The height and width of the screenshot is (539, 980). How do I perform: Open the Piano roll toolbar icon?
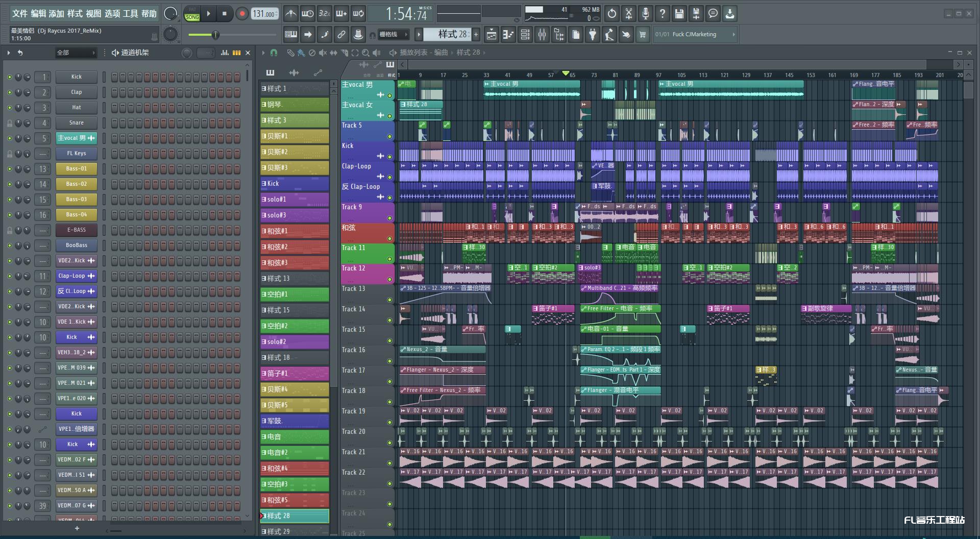tap(508, 34)
